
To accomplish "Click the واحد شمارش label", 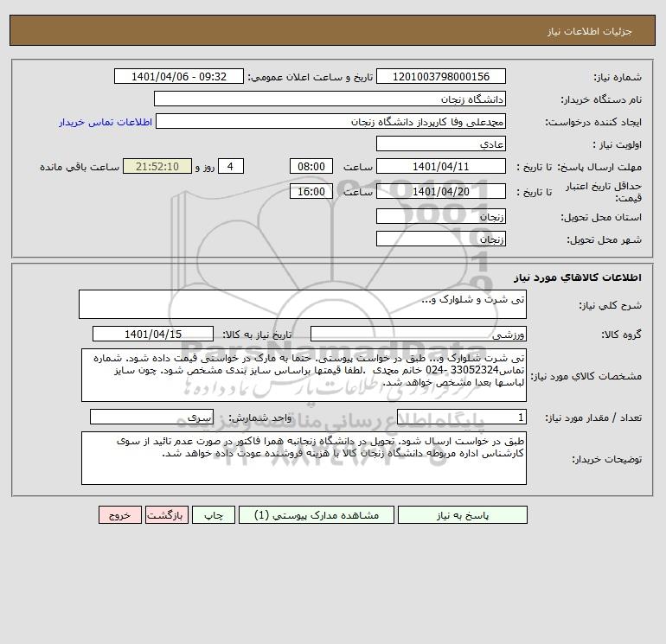I will [x=260, y=418].
